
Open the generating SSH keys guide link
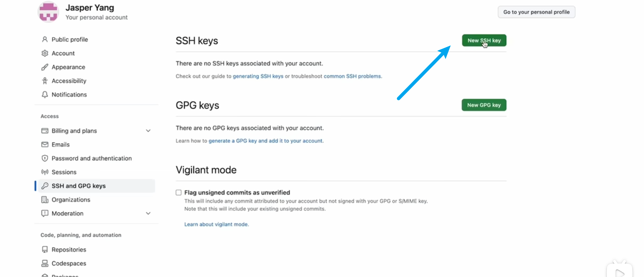(258, 76)
